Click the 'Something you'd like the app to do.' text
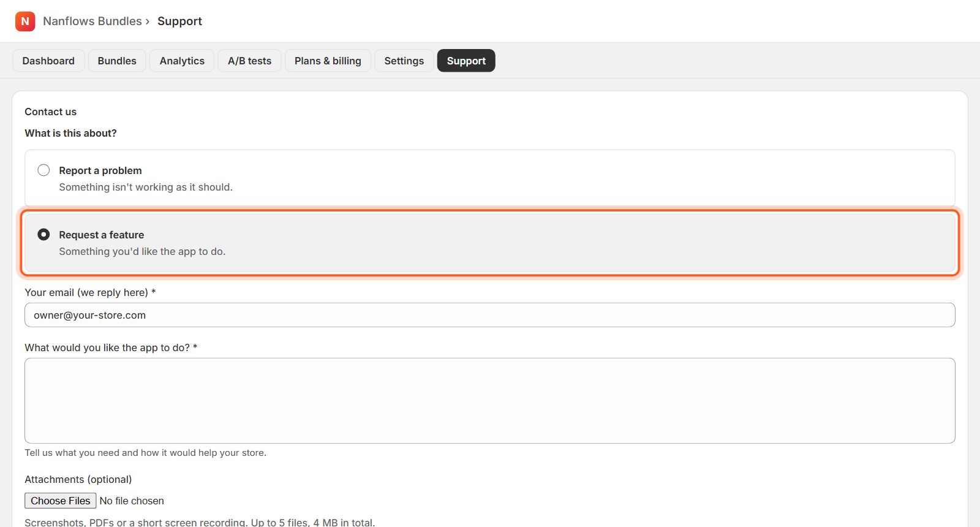This screenshot has height=527, width=980. (142, 251)
